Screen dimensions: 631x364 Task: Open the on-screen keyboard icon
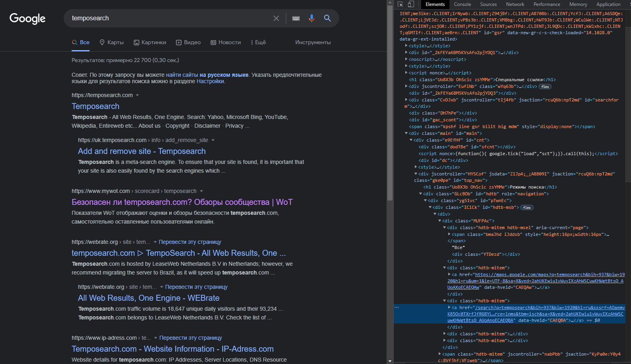296,18
